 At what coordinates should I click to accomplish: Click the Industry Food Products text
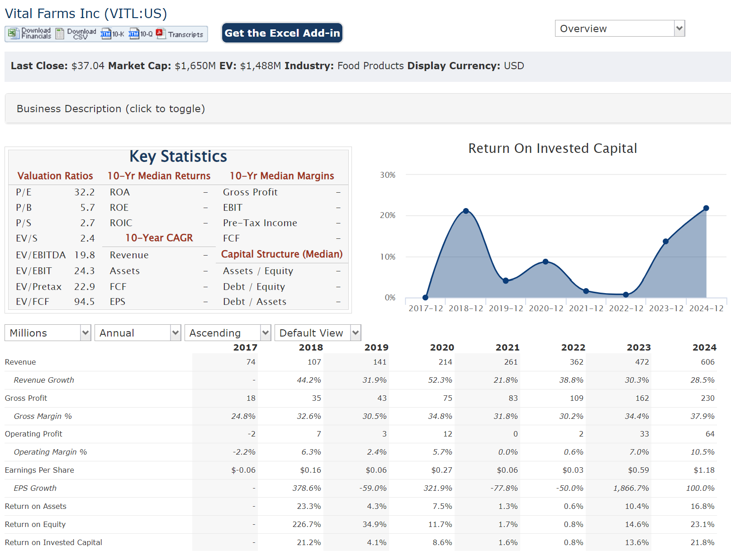344,66
